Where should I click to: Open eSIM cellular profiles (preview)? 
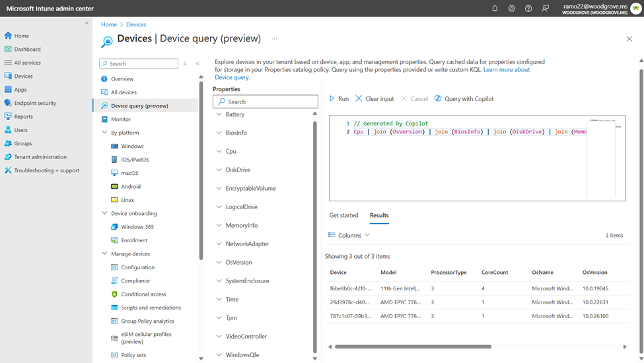pyautogui.click(x=146, y=338)
